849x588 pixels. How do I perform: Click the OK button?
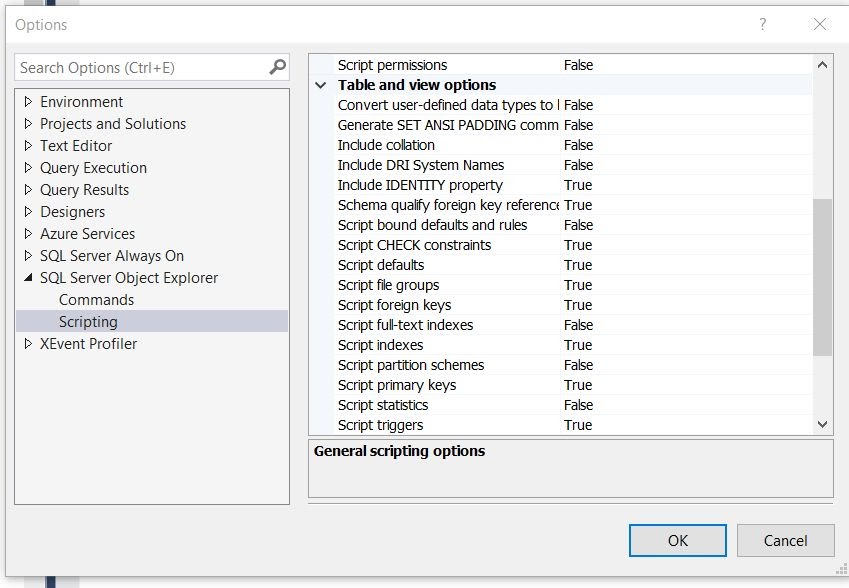pos(677,540)
